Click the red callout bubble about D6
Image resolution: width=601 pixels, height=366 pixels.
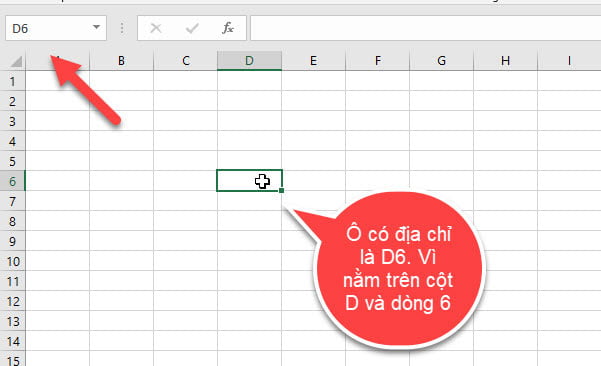pos(398,270)
